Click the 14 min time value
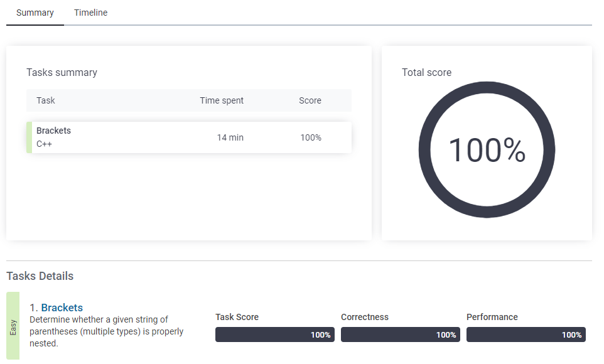This screenshot has width=604, height=364. coord(230,137)
